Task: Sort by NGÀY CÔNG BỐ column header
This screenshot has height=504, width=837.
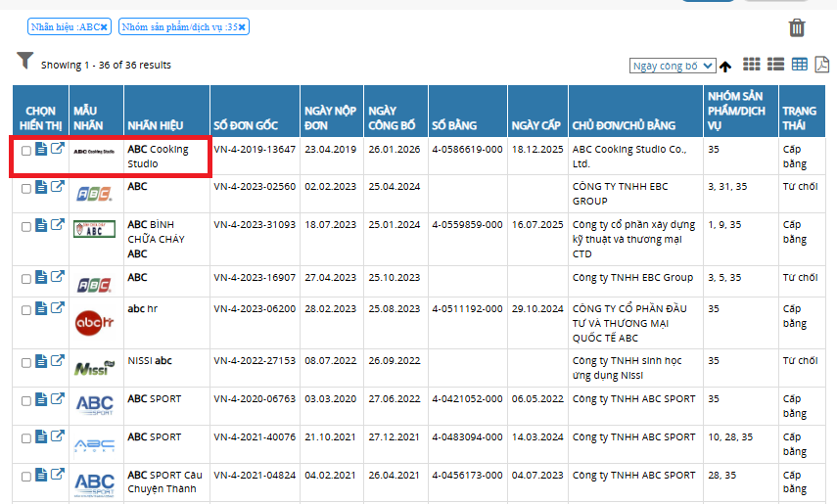Action: click(392, 118)
